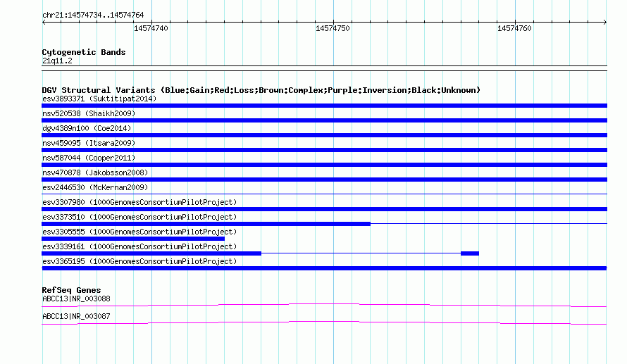This screenshot has width=627, height=364.
Task: Open gene ABCC13|NR_003088 label
Action: [x=76, y=299]
